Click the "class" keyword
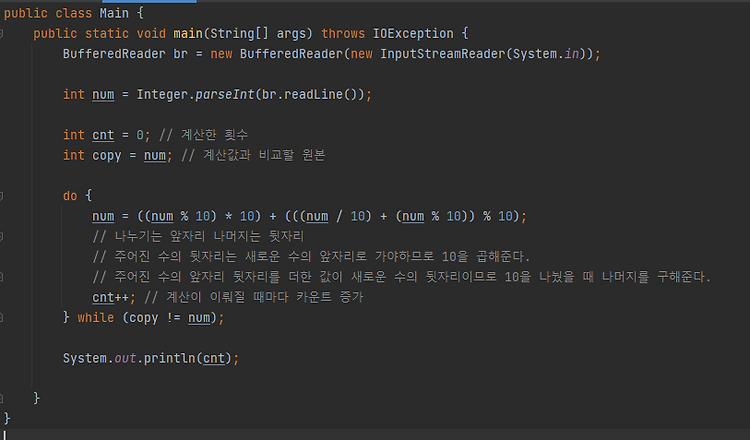Viewport: 750px width, 440px height. (x=73, y=13)
